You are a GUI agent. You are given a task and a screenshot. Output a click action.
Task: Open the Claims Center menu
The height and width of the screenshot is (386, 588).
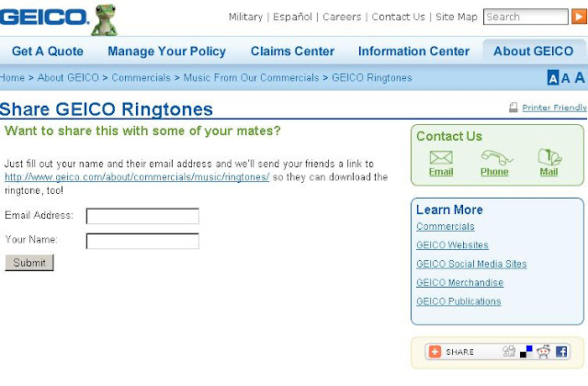click(292, 51)
